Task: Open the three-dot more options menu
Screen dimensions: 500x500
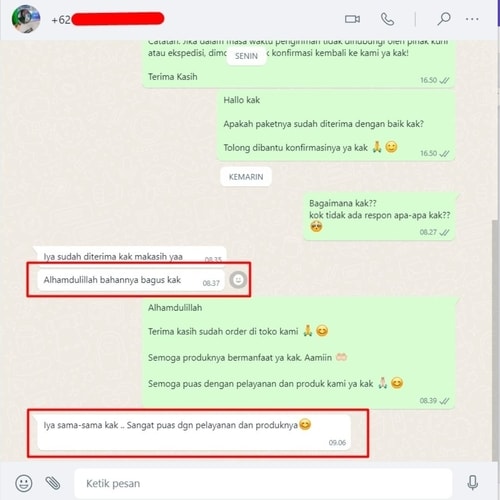Action: pos(472,19)
